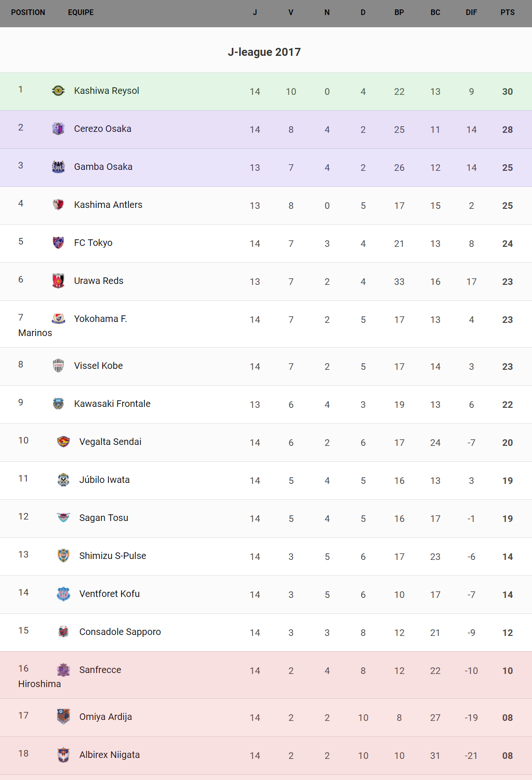This screenshot has height=780, width=532.
Task: Click the Kashiwa Reysol team crest icon
Action: pyautogui.click(x=58, y=91)
